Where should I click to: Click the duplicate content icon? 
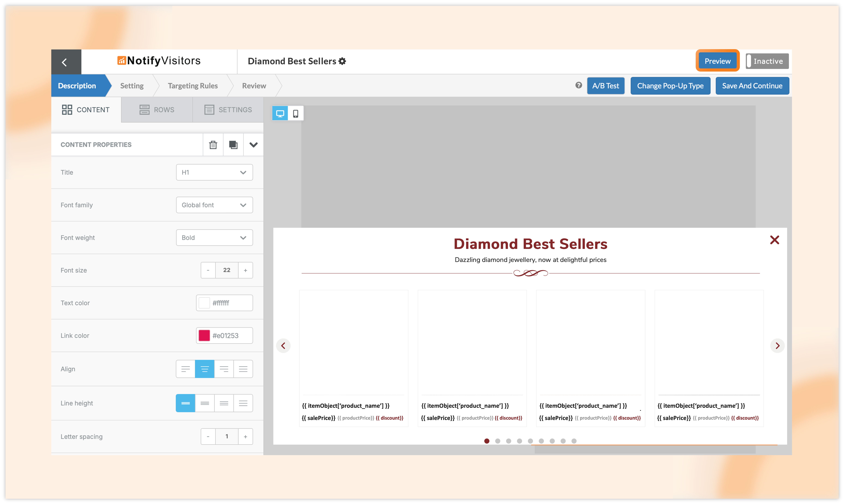click(233, 145)
